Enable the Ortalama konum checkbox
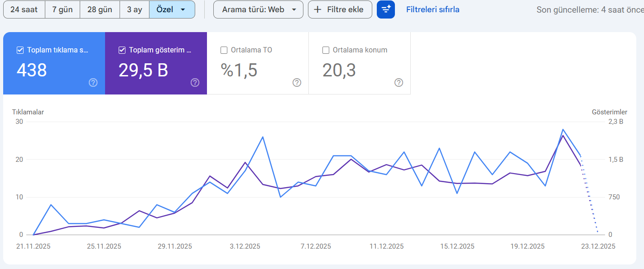644x269 pixels. (326, 50)
